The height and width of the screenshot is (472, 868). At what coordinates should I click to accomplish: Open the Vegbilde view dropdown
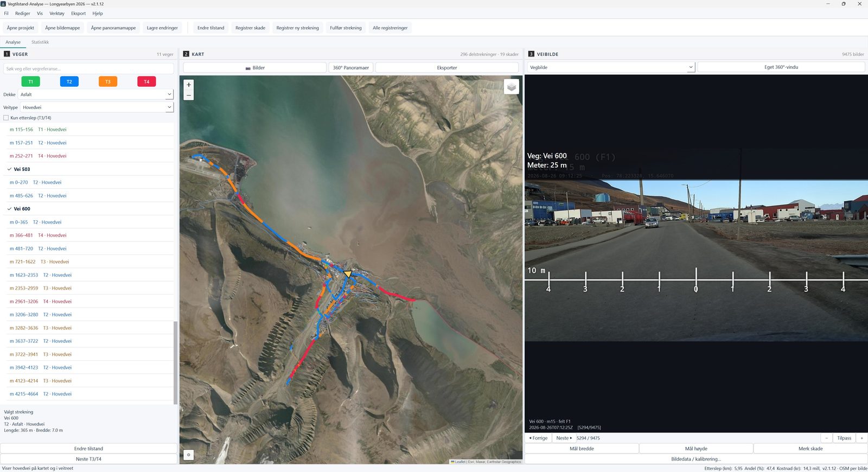click(611, 67)
